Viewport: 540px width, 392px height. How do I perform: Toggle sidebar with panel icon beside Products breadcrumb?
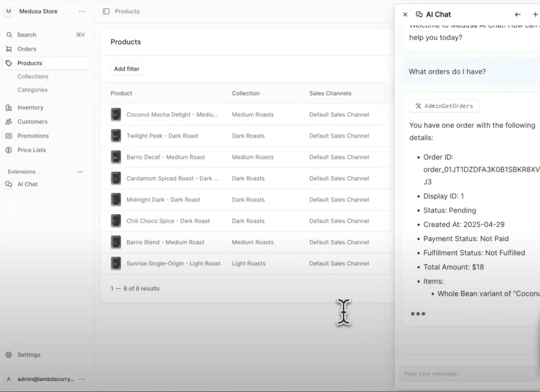106,11
